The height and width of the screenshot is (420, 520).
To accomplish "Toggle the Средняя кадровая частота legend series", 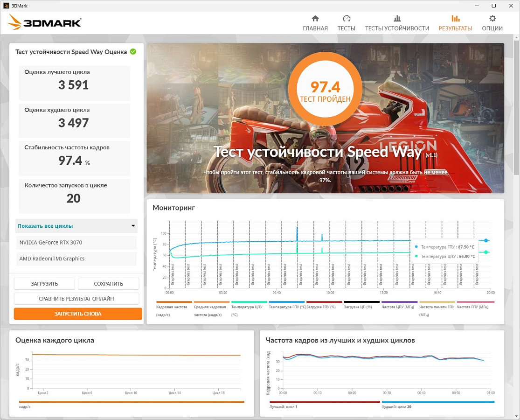I will 211,308.
